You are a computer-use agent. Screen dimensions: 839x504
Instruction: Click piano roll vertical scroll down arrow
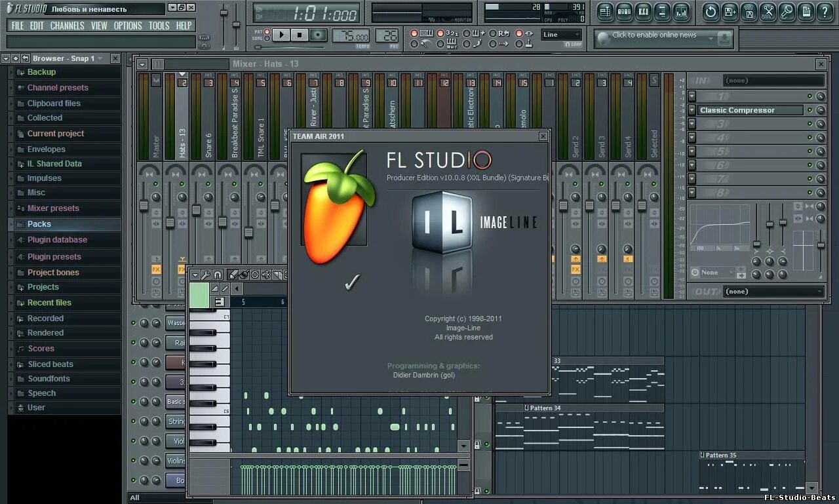coord(463,446)
